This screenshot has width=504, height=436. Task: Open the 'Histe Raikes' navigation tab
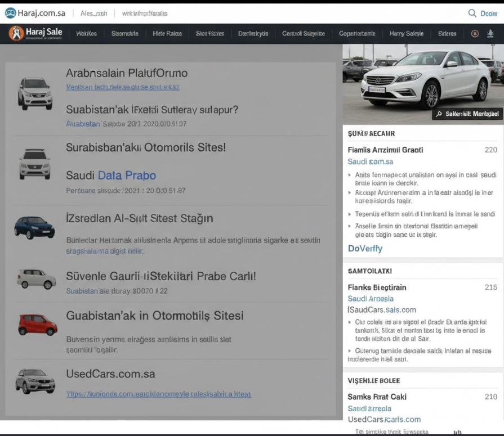pyautogui.click(x=167, y=34)
